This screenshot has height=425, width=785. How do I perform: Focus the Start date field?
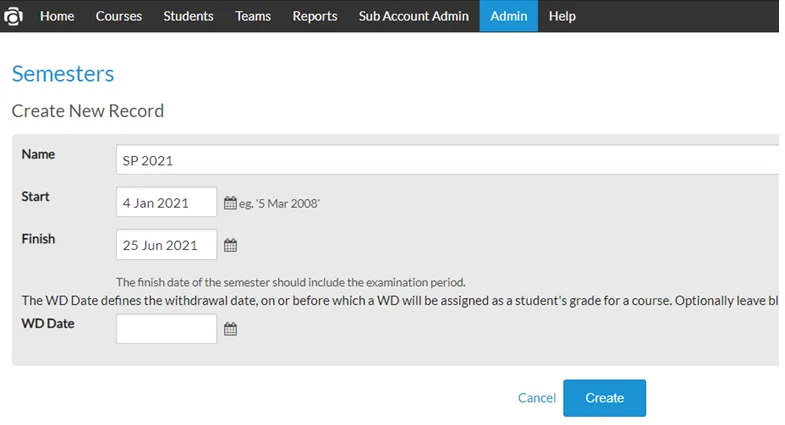(x=166, y=202)
